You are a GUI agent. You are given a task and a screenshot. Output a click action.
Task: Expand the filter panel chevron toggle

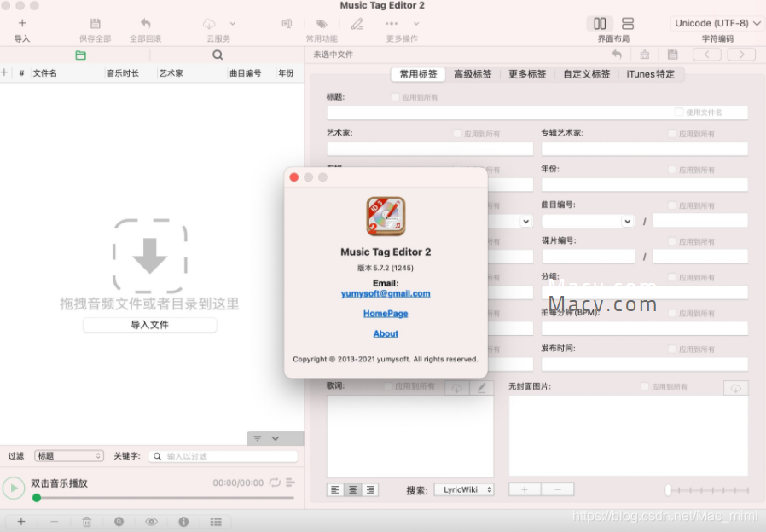pyautogui.click(x=276, y=438)
